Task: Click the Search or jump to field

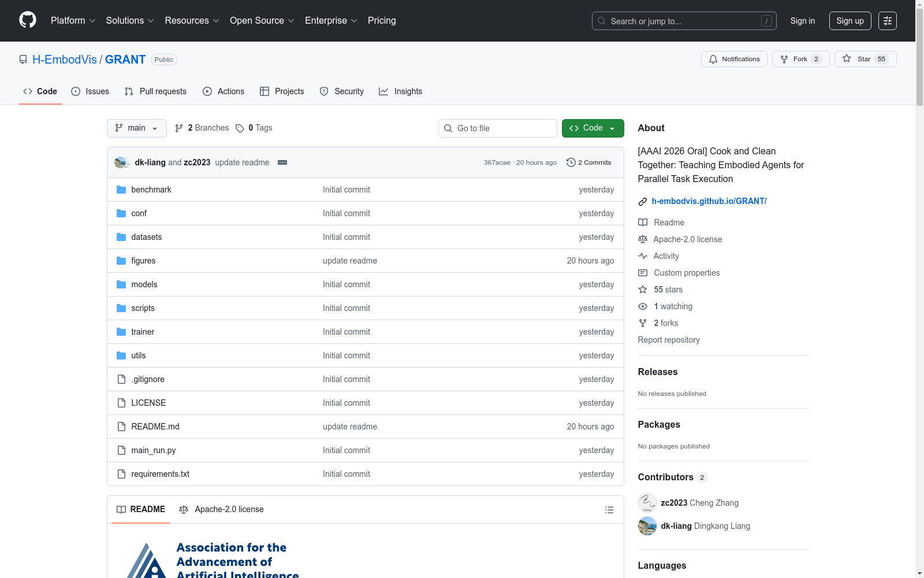Action: click(x=684, y=21)
